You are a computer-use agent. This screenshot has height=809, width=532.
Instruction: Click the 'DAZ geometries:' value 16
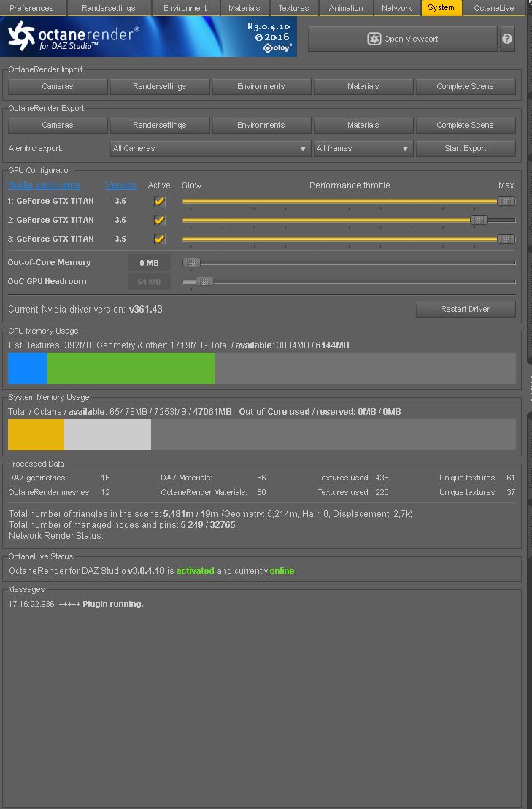coord(105,478)
